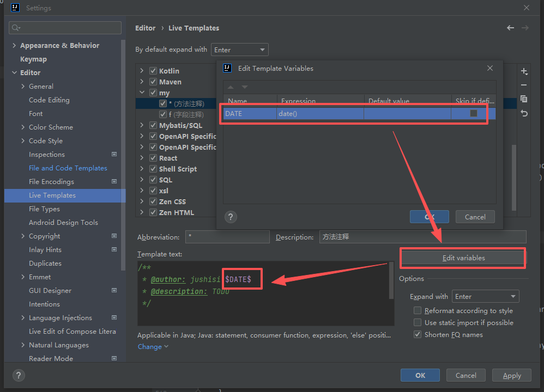
Task: Move variable up with the up triangle
Action: tap(231, 87)
